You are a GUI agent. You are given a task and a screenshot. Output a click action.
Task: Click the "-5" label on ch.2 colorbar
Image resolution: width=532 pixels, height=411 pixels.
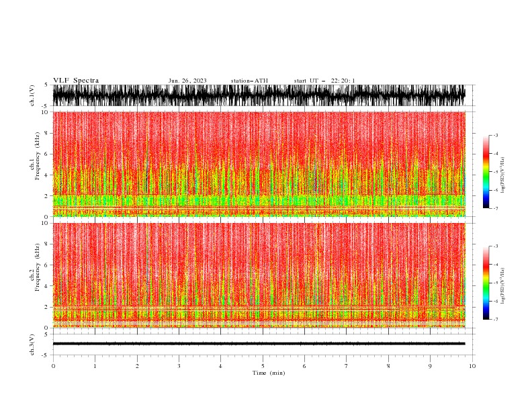tap(496, 283)
